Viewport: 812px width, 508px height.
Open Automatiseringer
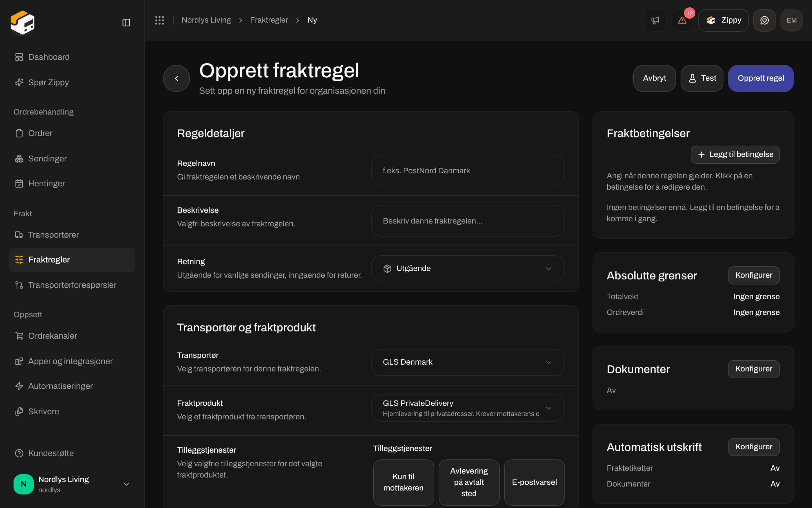point(72,386)
